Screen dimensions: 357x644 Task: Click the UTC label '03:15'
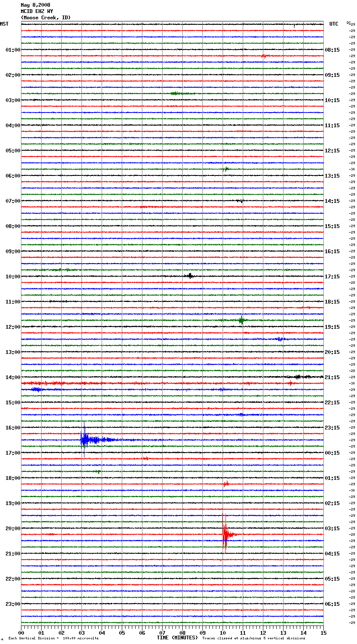click(x=332, y=529)
